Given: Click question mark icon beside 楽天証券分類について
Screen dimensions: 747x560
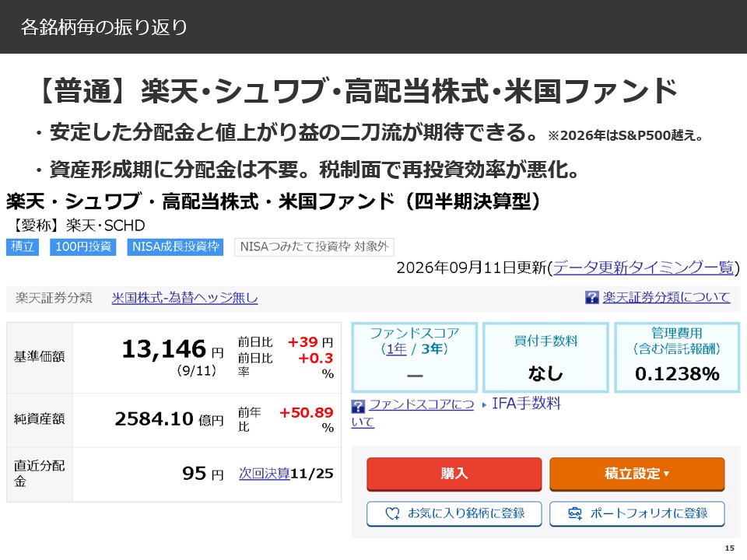Looking at the screenshot, I should coord(591,298).
